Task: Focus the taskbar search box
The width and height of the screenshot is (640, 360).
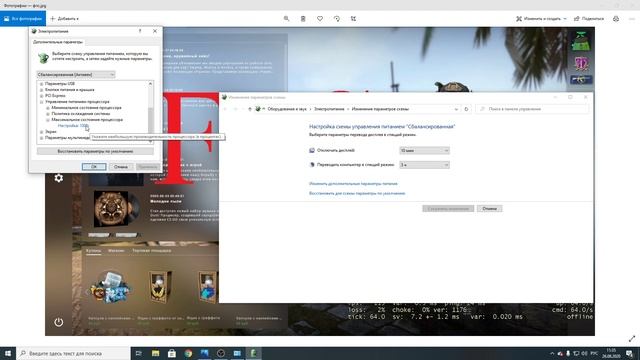Action: point(73,353)
